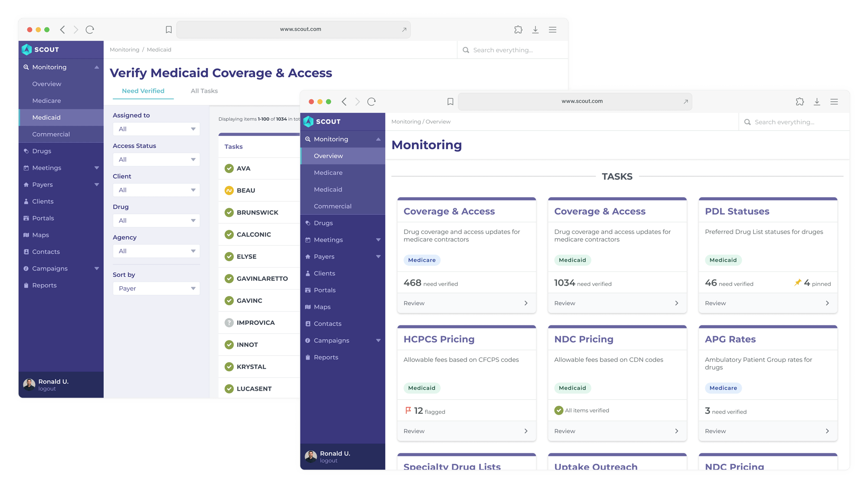Open the Assigned to dropdown

[156, 129]
